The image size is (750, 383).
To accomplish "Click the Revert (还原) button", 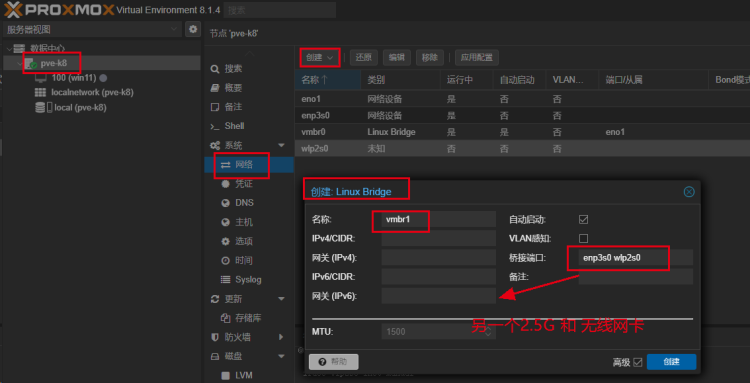I will (x=364, y=57).
